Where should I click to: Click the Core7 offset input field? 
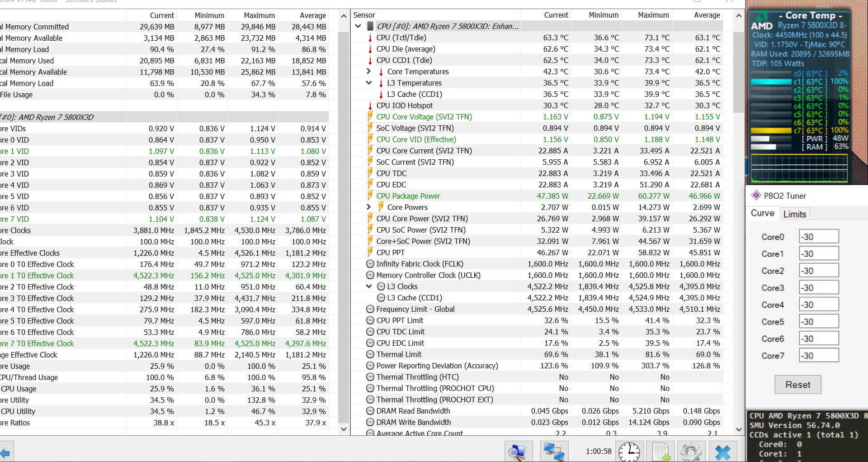pyautogui.click(x=819, y=355)
